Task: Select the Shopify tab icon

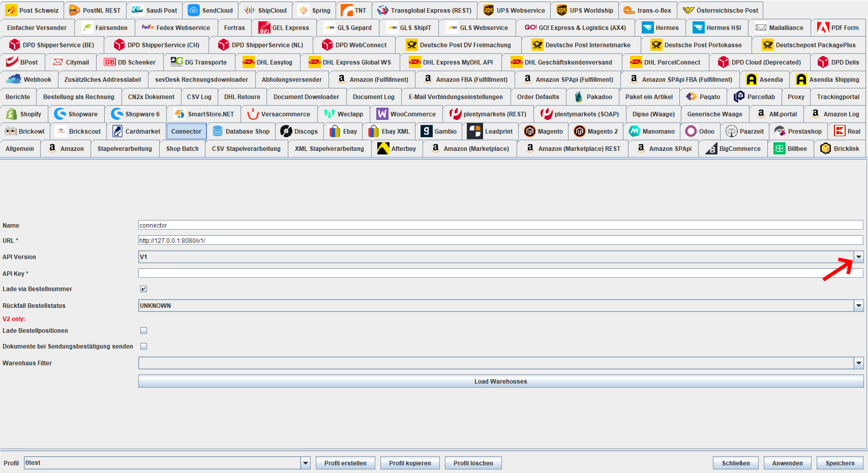Action: coord(11,114)
